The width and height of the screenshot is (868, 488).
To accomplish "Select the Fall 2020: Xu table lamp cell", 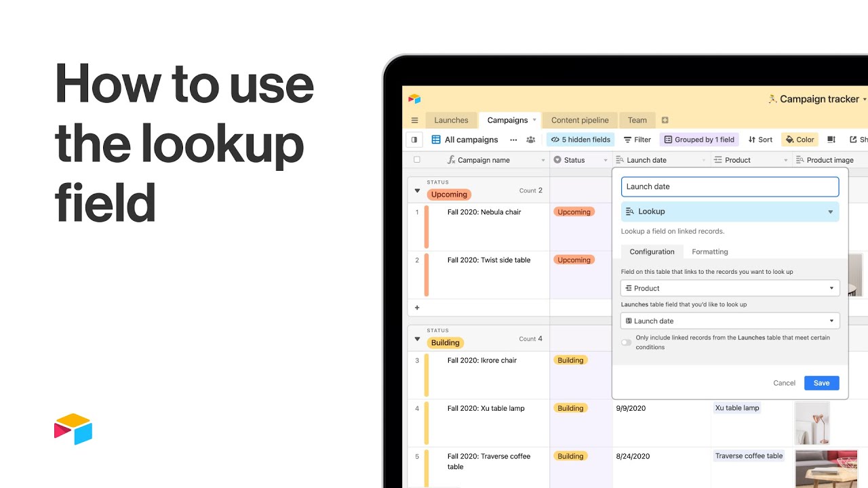I will click(486, 409).
